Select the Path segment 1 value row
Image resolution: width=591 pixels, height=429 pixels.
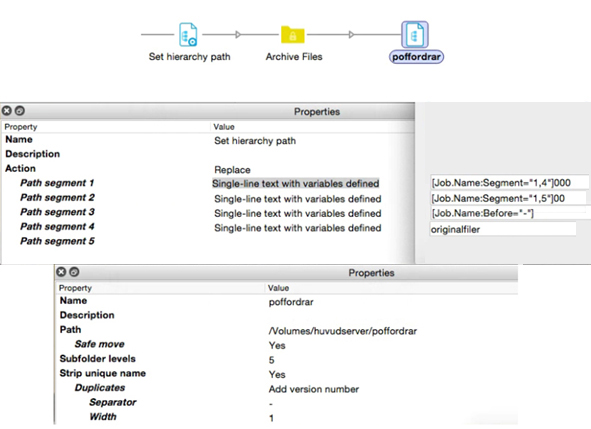pos(296,184)
